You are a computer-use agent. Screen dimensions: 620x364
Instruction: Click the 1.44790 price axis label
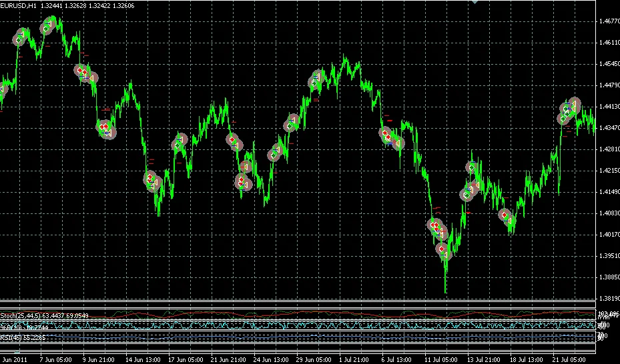point(609,85)
